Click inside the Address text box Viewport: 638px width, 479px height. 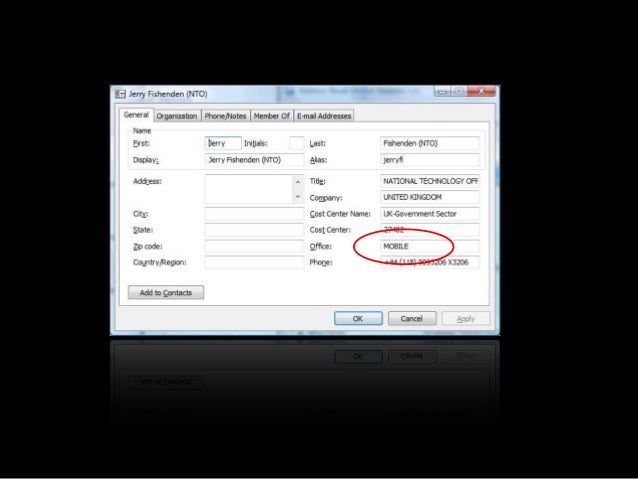click(249, 189)
